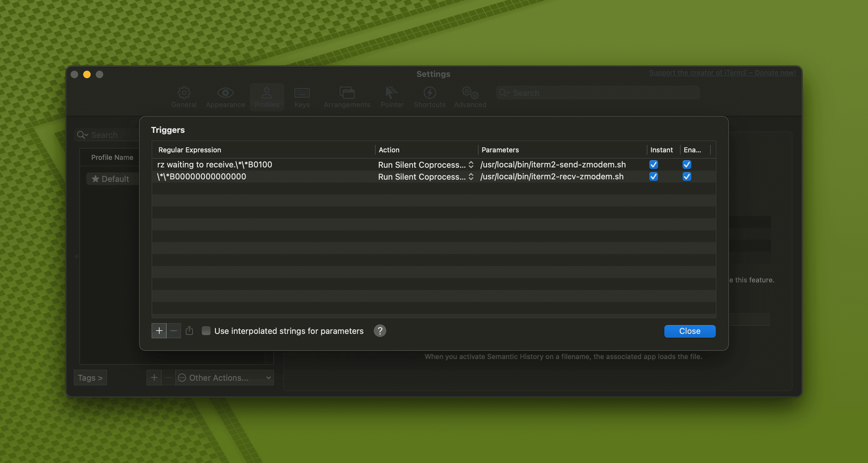Click the remove trigger minus button

[174, 331]
